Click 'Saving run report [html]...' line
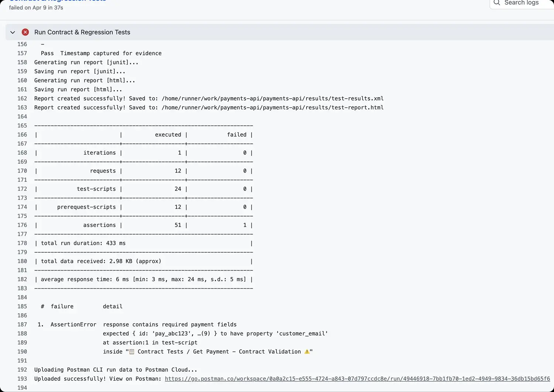554x392 pixels. 78,89
